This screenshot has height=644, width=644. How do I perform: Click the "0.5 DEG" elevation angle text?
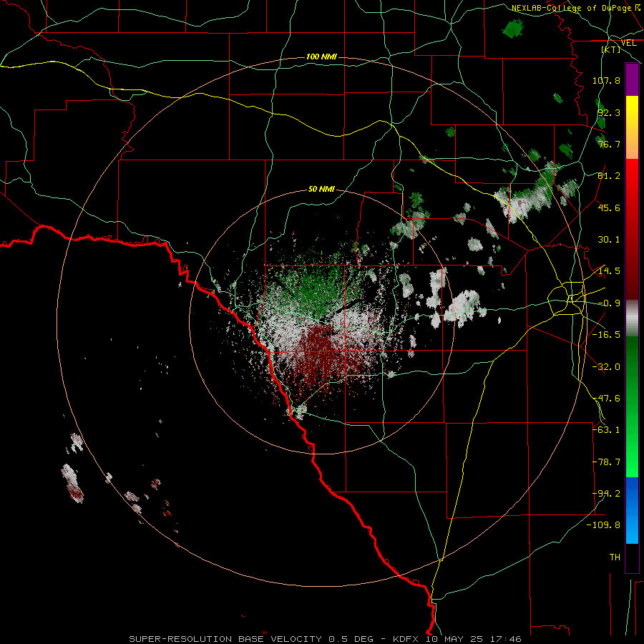(351, 639)
